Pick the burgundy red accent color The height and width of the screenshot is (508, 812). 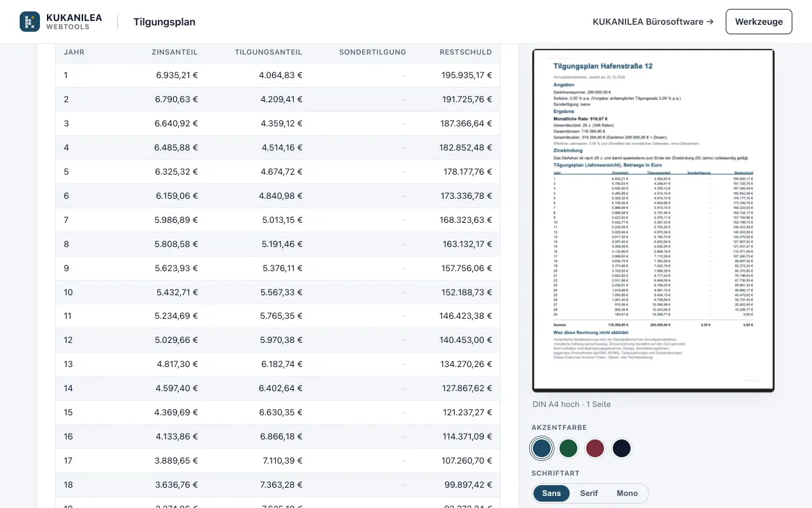point(595,448)
